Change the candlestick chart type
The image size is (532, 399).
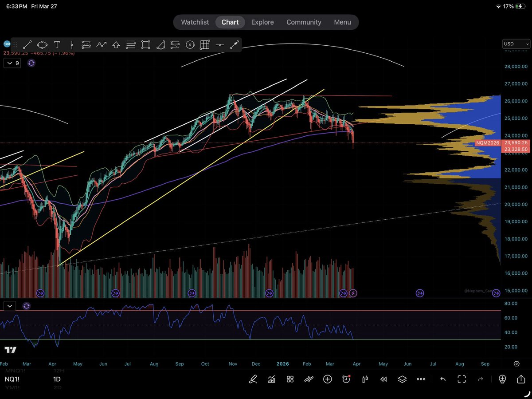[x=365, y=379]
